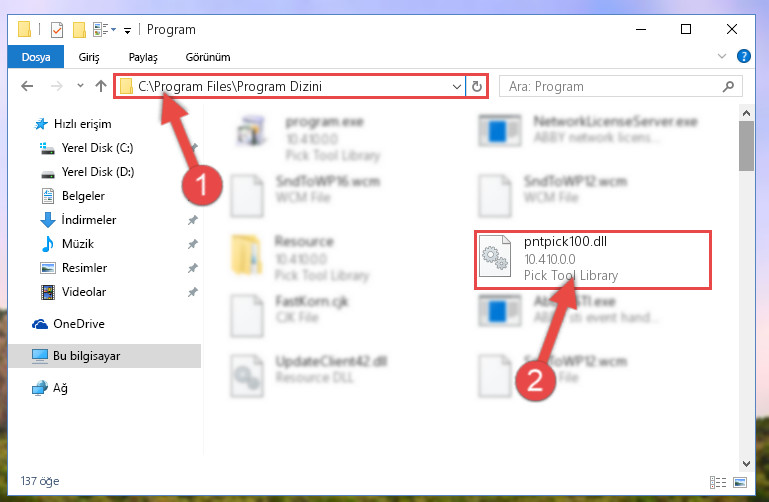Select the pntpick100.dll file

coord(592,260)
